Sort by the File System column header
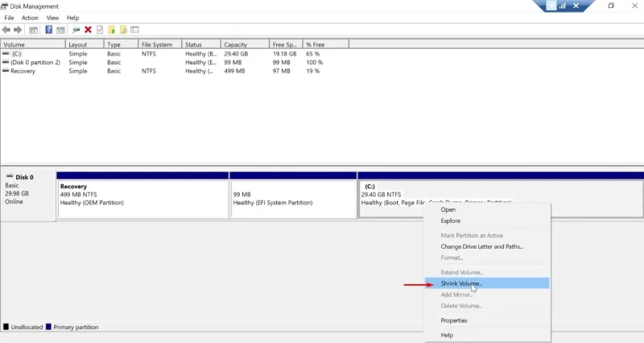 coord(160,44)
